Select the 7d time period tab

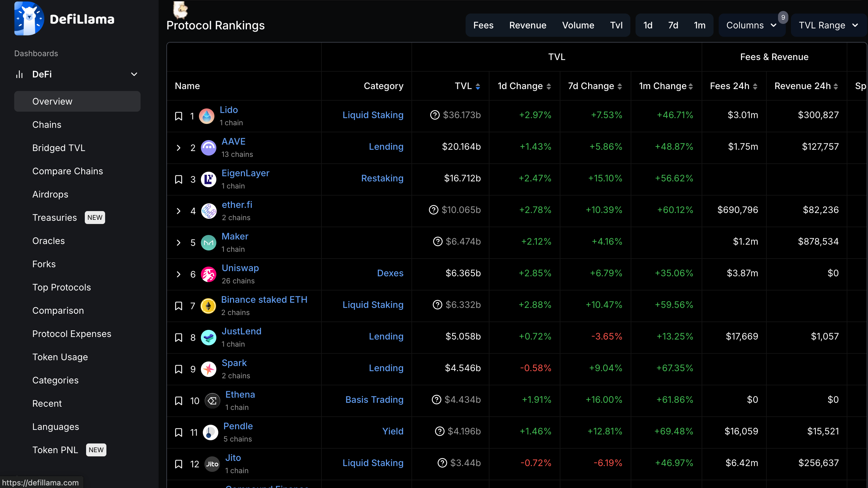(x=673, y=25)
